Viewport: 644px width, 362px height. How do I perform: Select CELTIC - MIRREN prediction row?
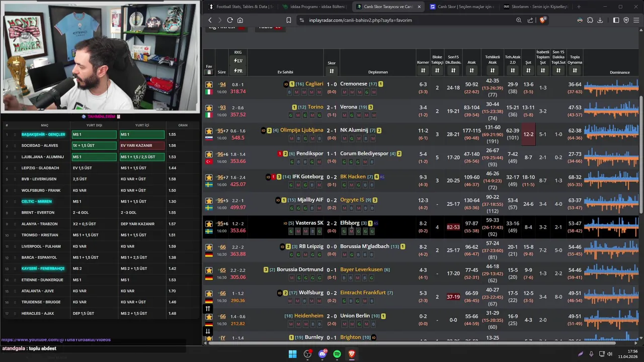point(101,201)
